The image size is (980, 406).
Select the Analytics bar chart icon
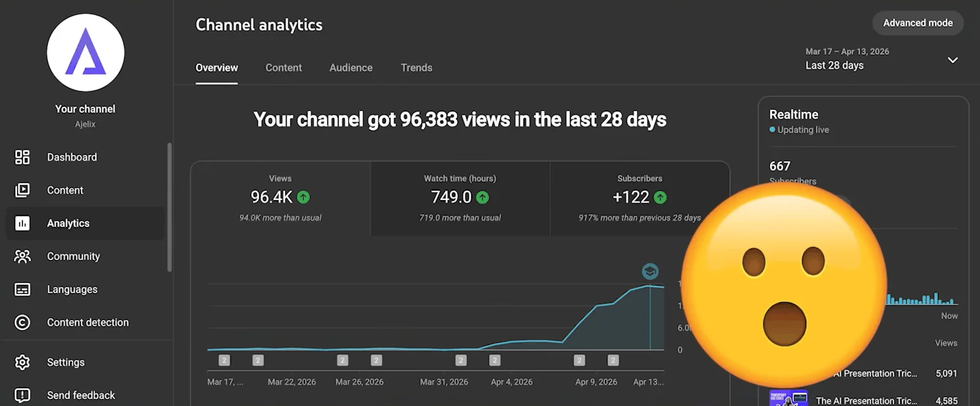[x=22, y=224]
